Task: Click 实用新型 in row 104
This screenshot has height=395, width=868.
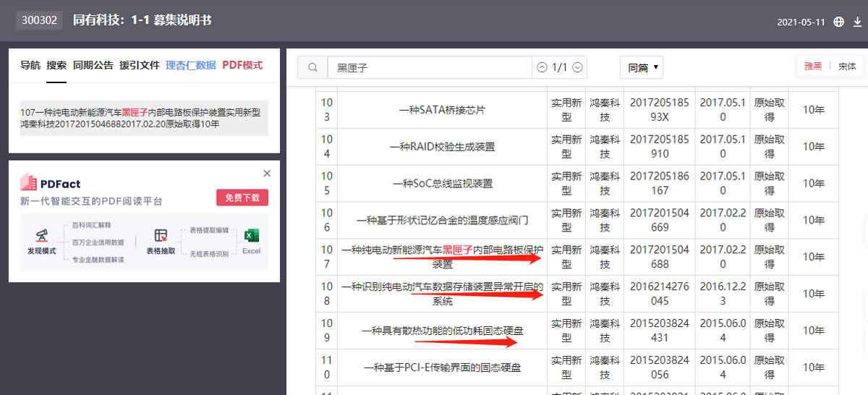Action: tap(566, 147)
